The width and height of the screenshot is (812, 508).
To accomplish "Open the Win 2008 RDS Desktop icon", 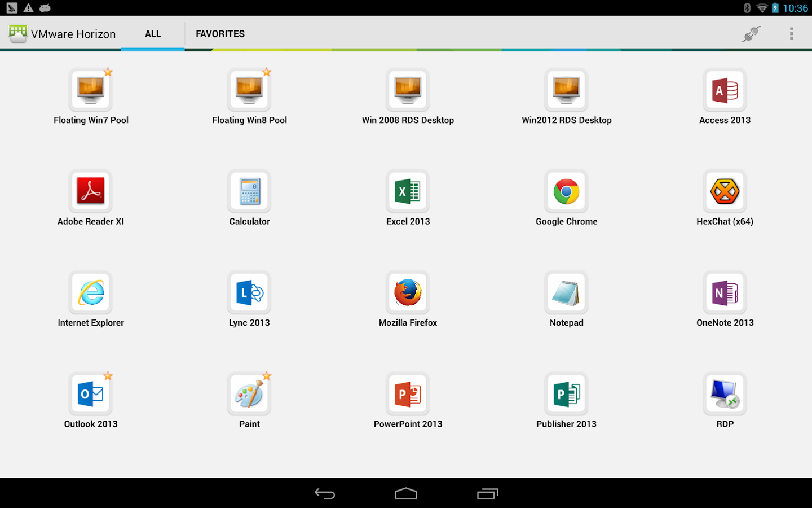I will click(408, 90).
